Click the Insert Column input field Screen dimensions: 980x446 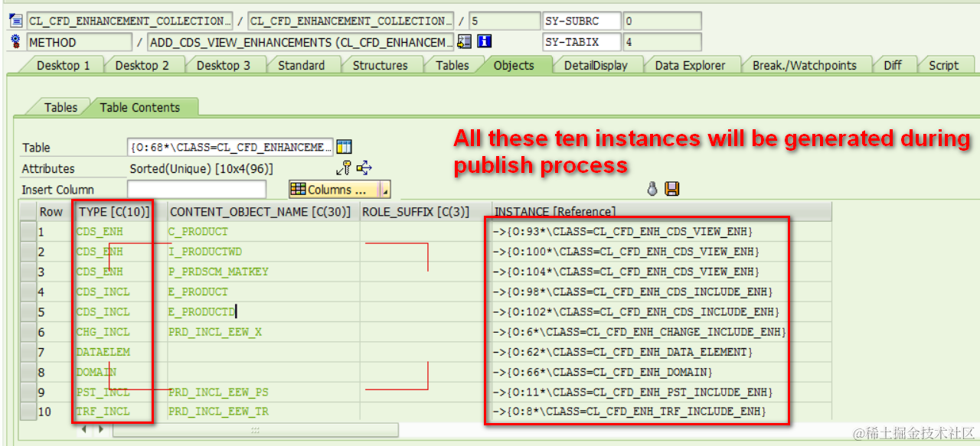[197, 189]
